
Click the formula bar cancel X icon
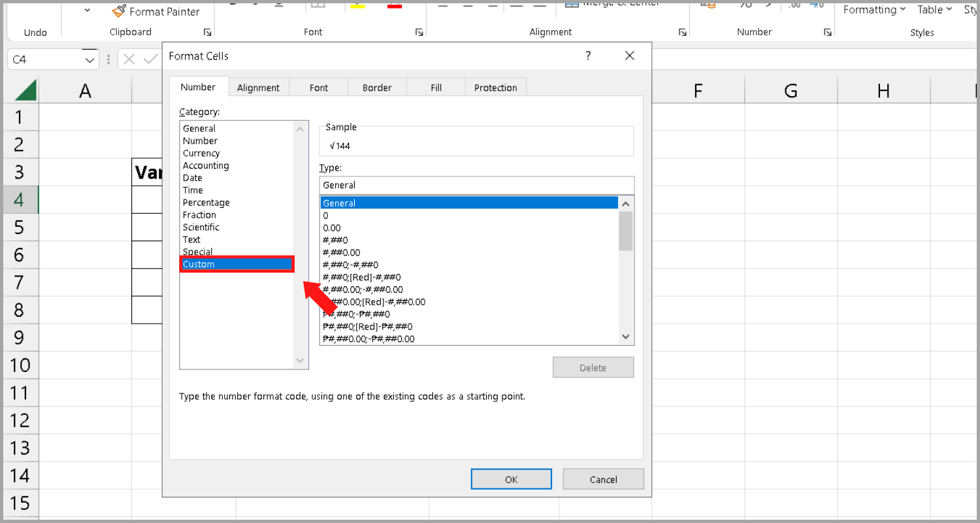coord(129,59)
